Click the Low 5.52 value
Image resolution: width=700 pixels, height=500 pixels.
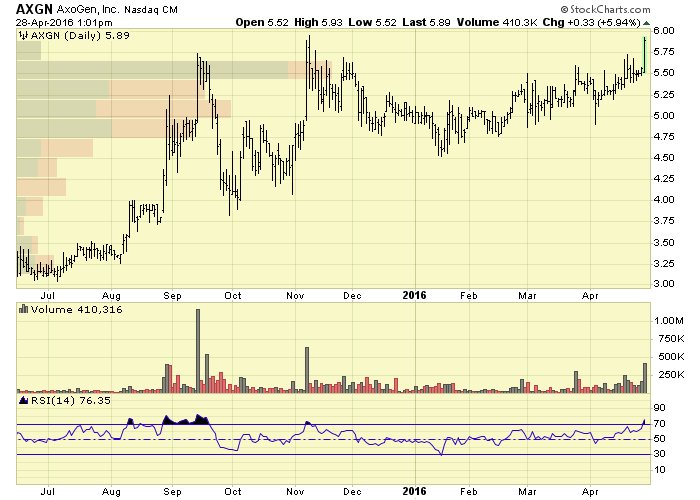372,22
